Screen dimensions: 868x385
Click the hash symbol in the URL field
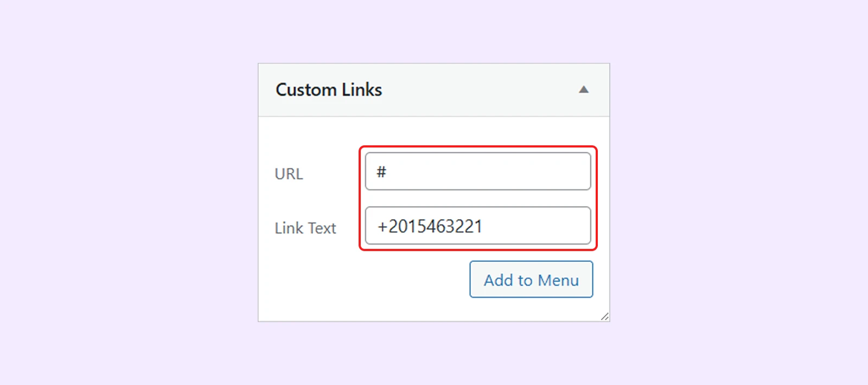pyautogui.click(x=381, y=172)
